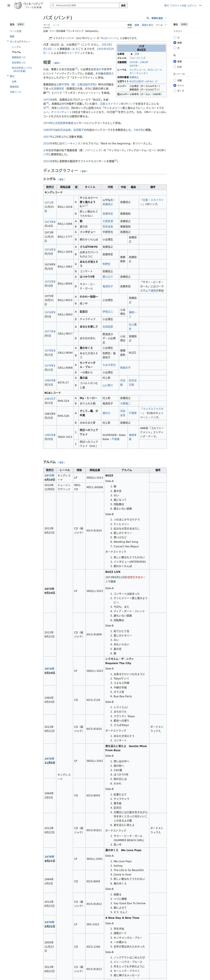This screenshot has height=980, width=210.
Task: Open フォークソング genre link in infobox
Action: [x=137, y=58]
